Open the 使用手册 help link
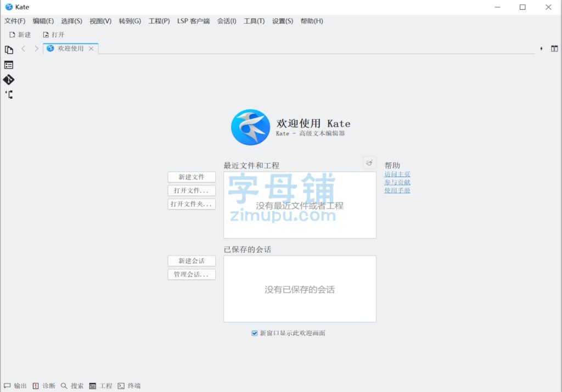 click(x=397, y=190)
